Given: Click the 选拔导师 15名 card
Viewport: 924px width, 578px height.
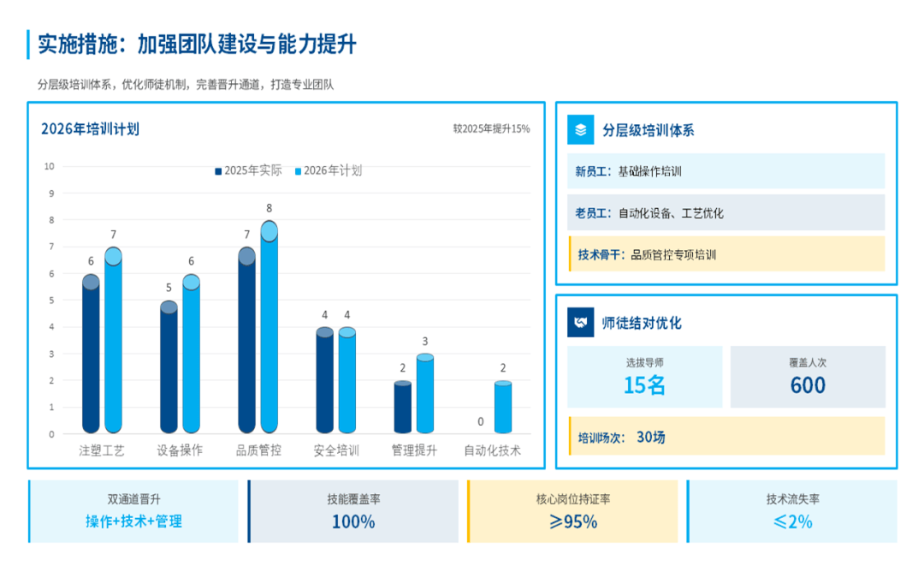Looking at the screenshot, I should coord(645,377).
